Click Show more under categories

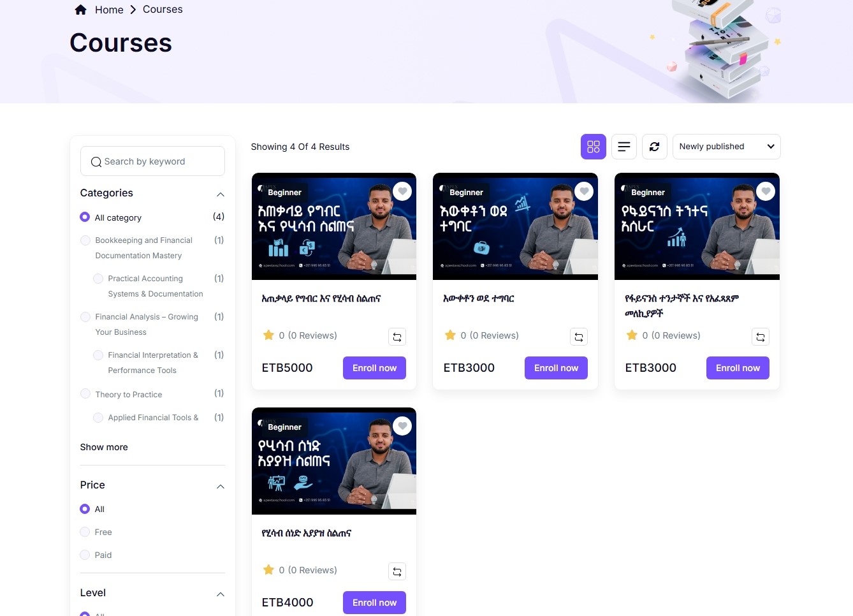click(x=104, y=447)
